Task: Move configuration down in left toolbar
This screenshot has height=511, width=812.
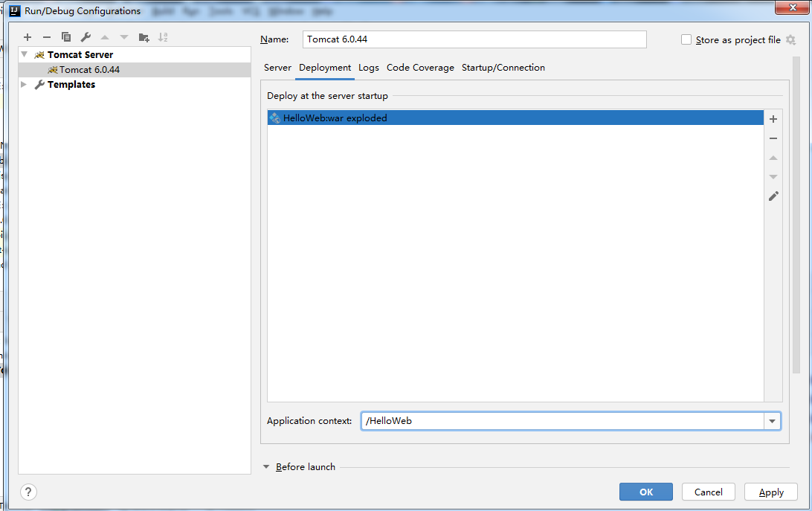Action: point(124,37)
